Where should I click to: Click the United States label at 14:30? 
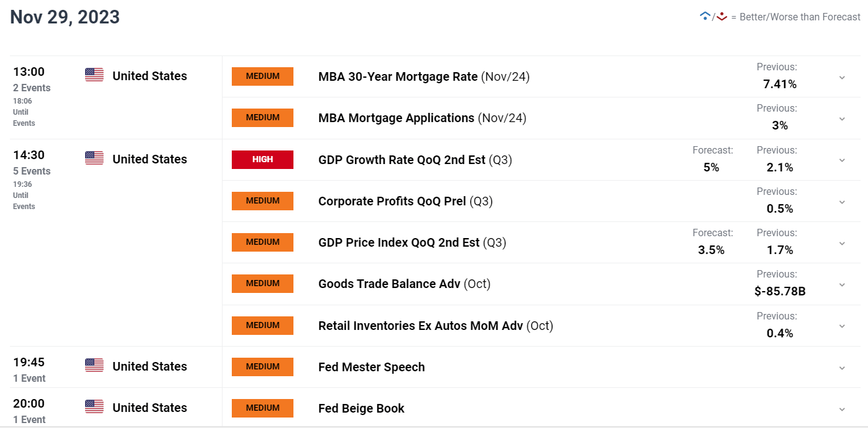point(150,159)
